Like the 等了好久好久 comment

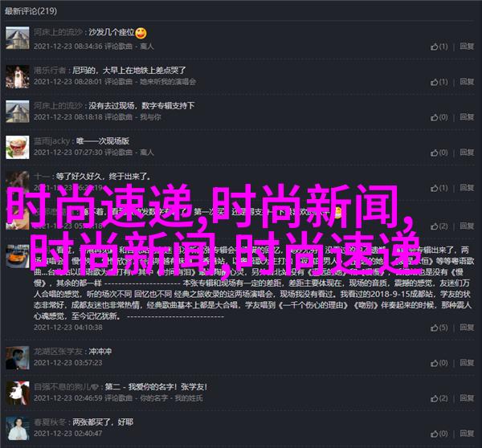tap(439, 188)
